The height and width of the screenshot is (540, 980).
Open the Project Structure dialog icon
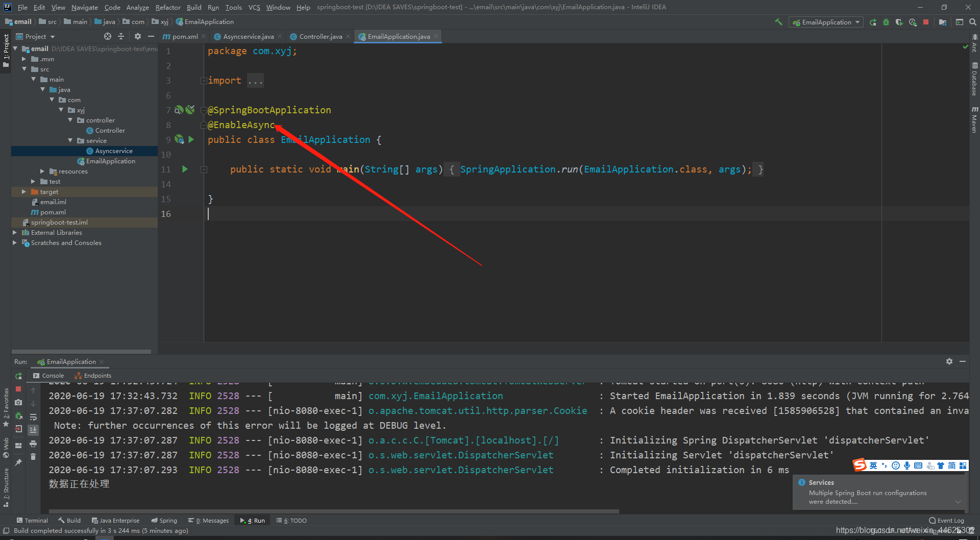click(x=943, y=22)
